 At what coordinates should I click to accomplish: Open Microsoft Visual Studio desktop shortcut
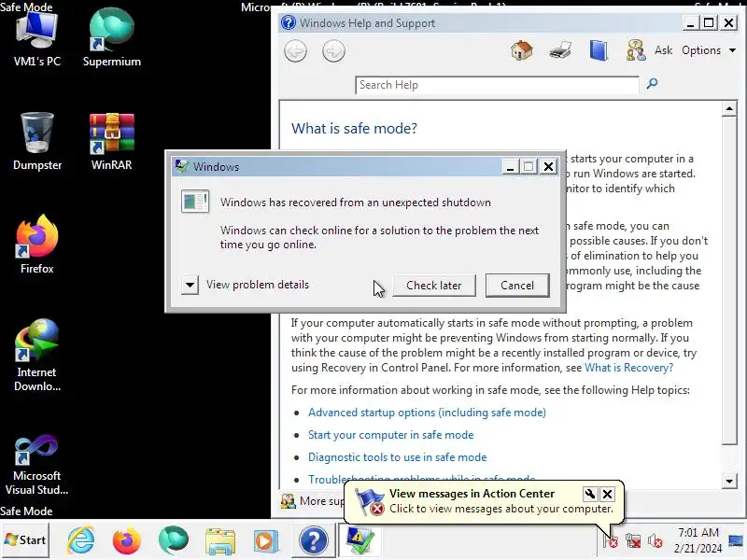point(37,464)
